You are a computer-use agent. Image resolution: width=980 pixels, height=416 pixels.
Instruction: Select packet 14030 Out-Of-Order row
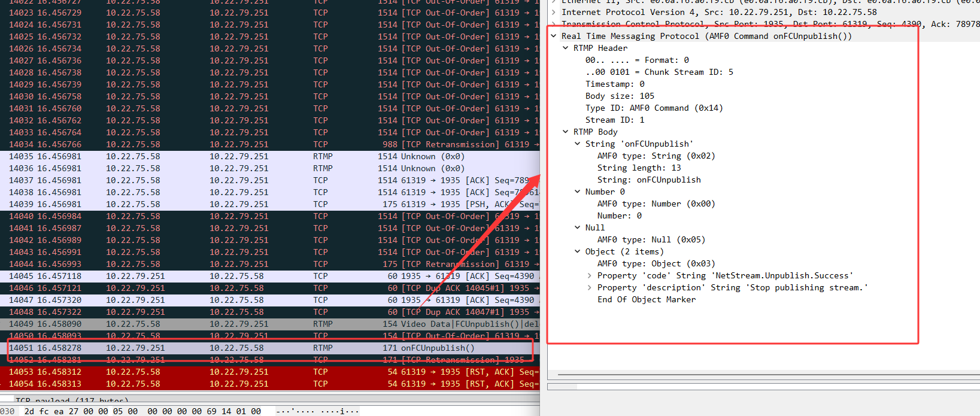270,96
